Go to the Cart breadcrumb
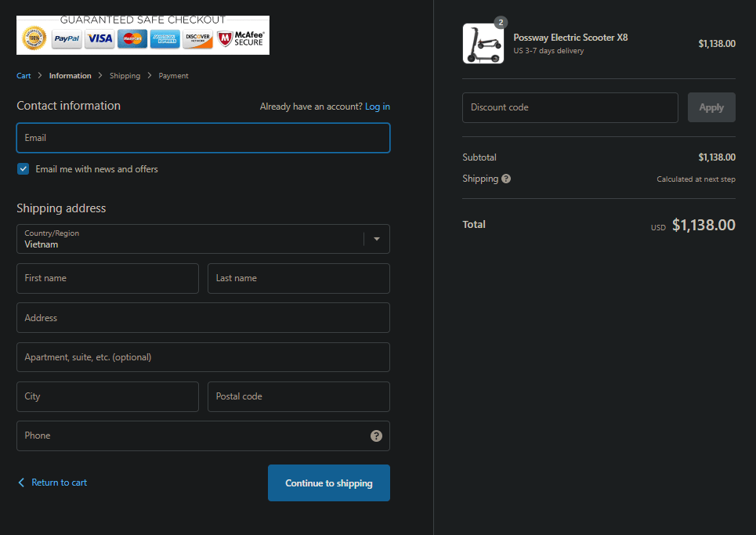 (x=24, y=76)
